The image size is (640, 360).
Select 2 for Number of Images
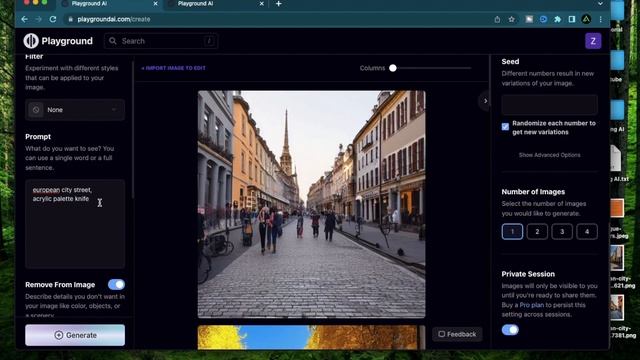537,231
